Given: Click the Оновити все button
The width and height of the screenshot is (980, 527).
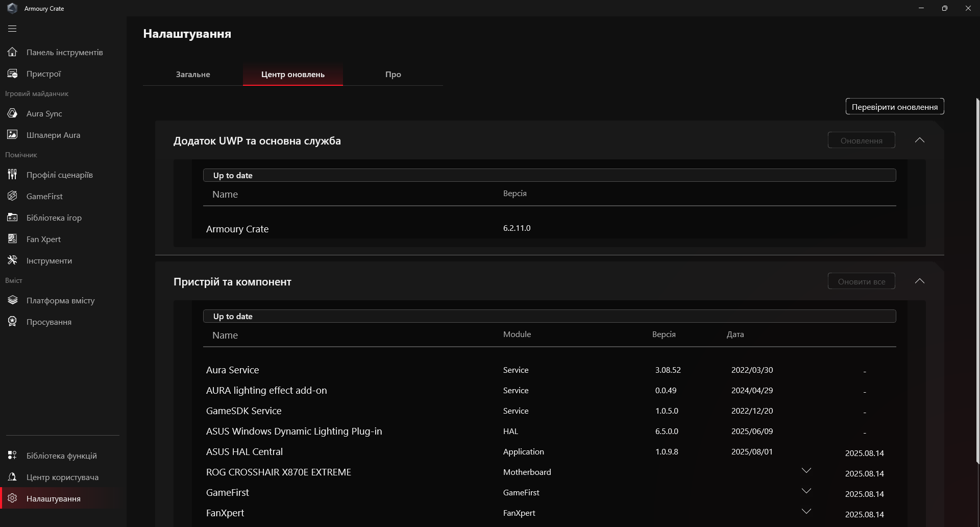Looking at the screenshot, I should [x=862, y=281].
